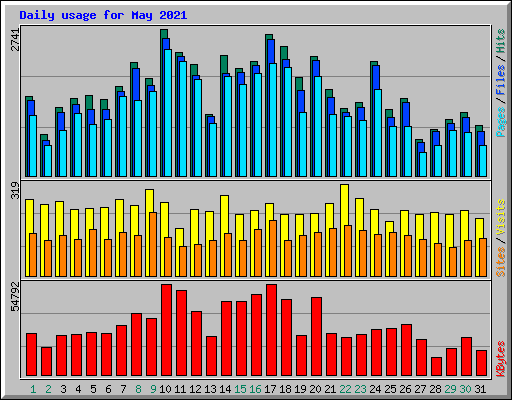This screenshot has height=400, width=512.
Task: Click the cyan pages bar for day 2
Action: click(48, 161)
